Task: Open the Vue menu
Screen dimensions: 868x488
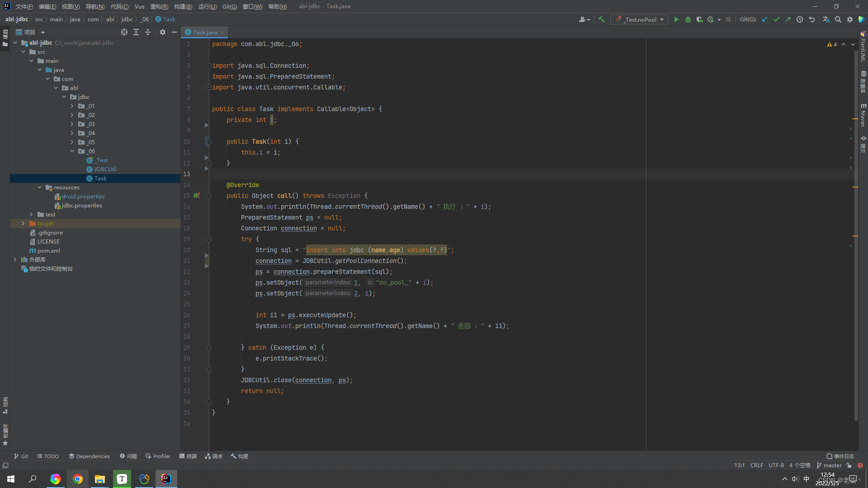Action: [140, 6]
